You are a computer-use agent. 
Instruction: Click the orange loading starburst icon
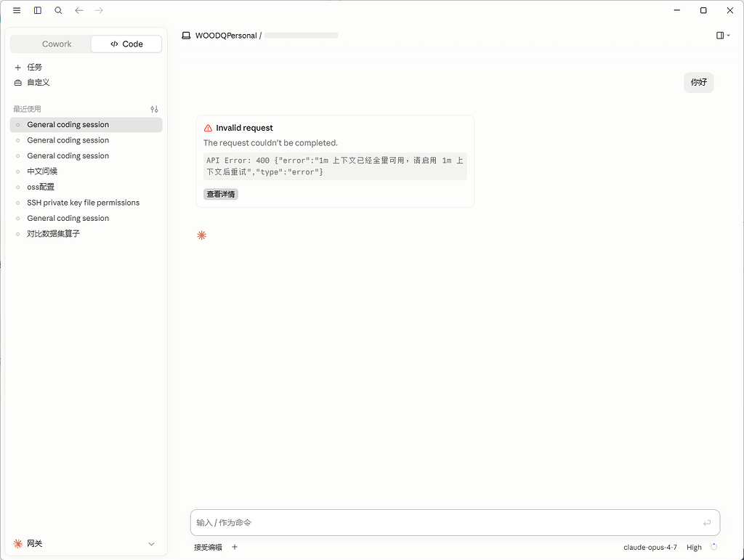[x=202, y=235]
